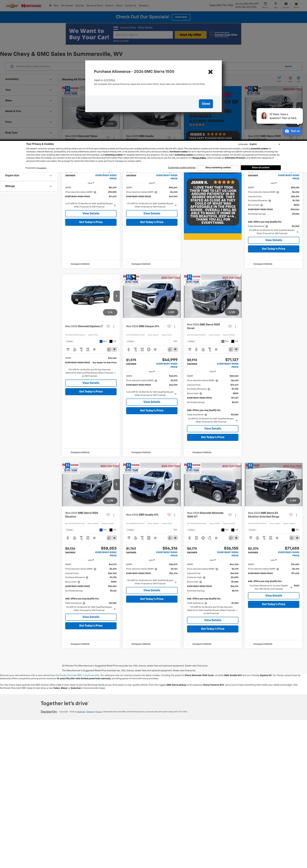Check Compare Vehicle for Sierra 1500 Elevation
Viewport: 307px width, 868px height.
[67, 644]
